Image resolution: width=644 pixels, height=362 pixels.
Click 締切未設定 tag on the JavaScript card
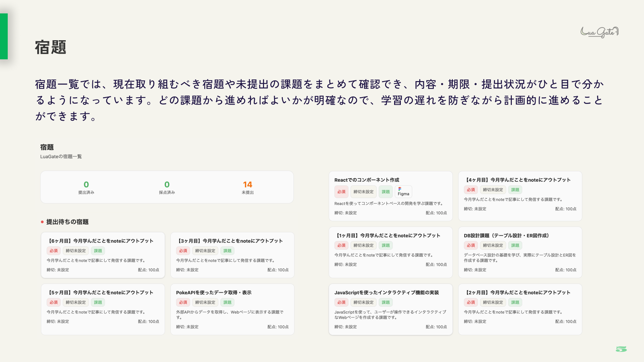pos(364,302)
